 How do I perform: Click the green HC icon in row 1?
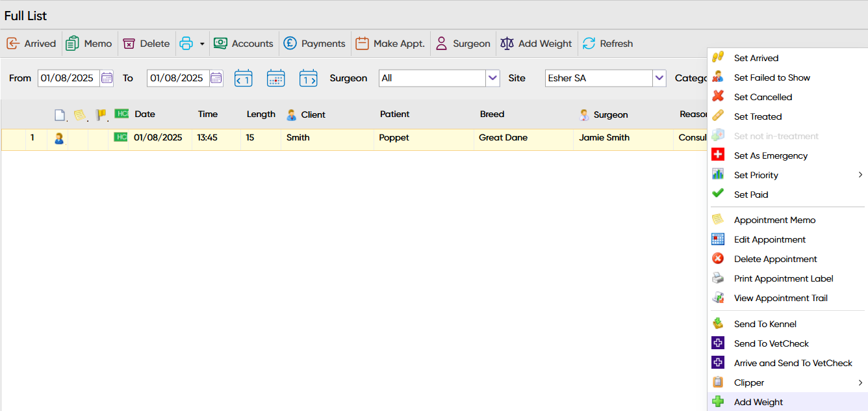[x=120, y=137]
